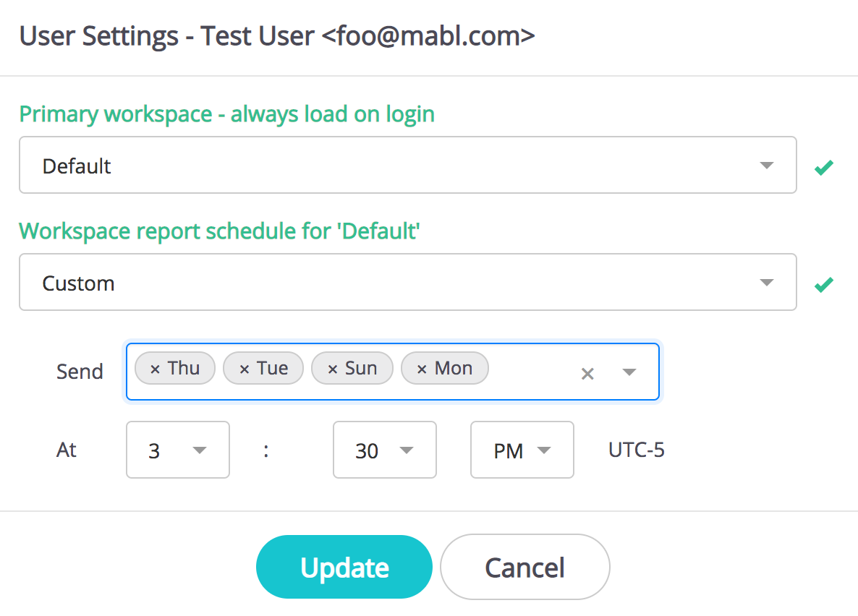
Task: Open the PM period dropdown
Action: [x=522, y=450]
